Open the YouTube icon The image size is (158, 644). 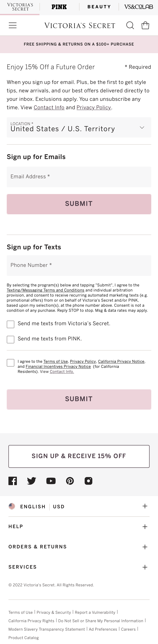pos(51,480)
